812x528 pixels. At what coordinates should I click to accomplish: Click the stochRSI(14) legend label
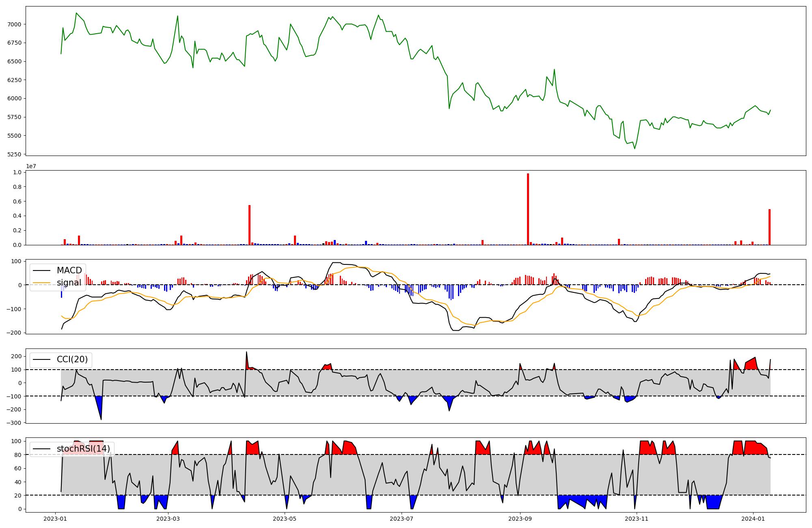pos(83,449)
